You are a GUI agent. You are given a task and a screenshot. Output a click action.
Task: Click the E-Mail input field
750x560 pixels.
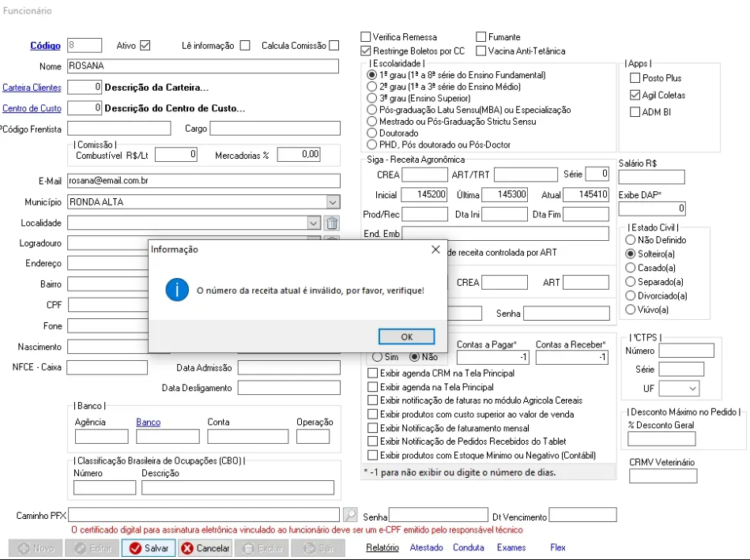(204, 181)
